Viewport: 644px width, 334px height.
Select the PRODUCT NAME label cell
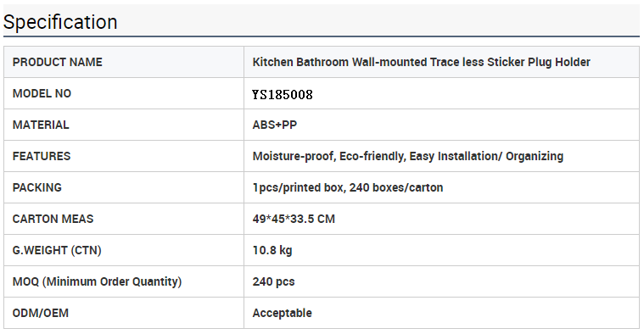coord(124,62)
